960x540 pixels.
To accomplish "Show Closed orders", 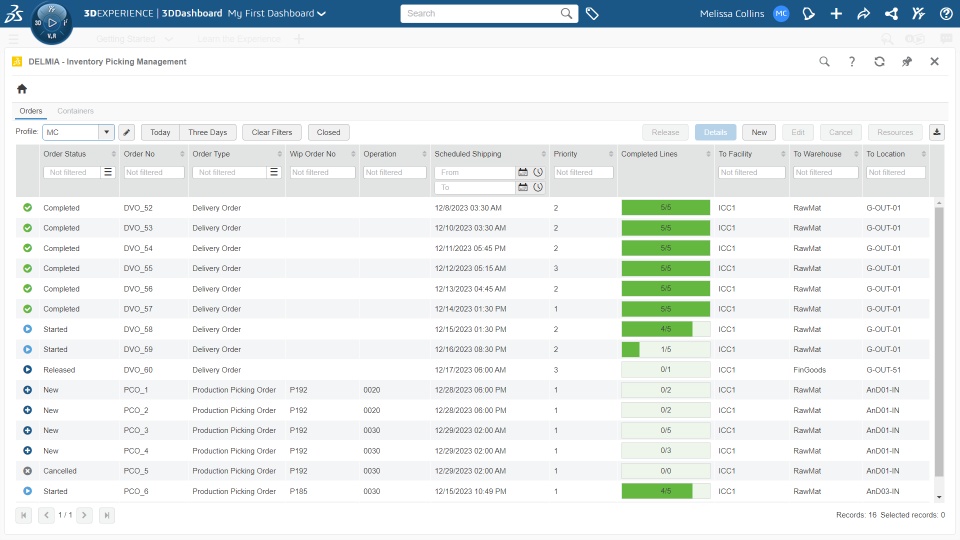I will pos(328,132).
